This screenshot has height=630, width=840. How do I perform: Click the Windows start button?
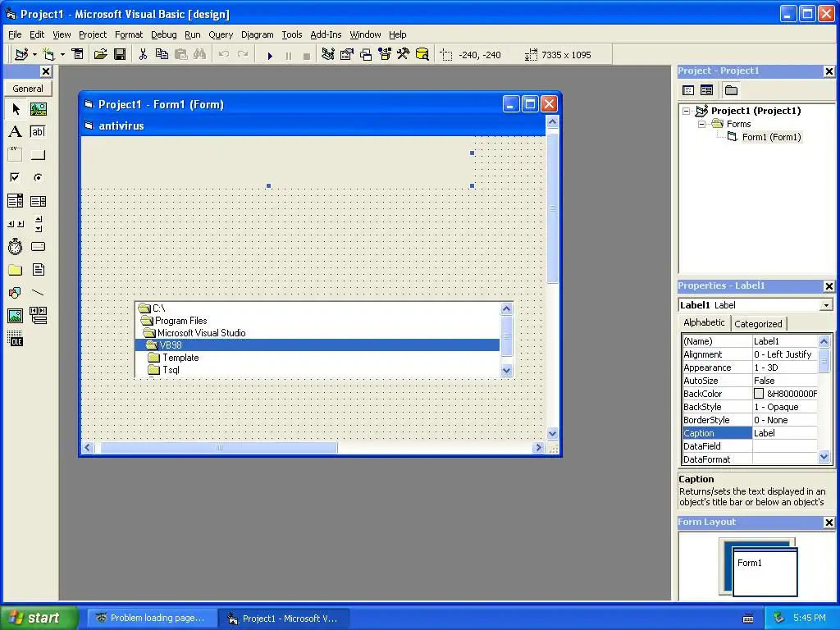point(39,618)
